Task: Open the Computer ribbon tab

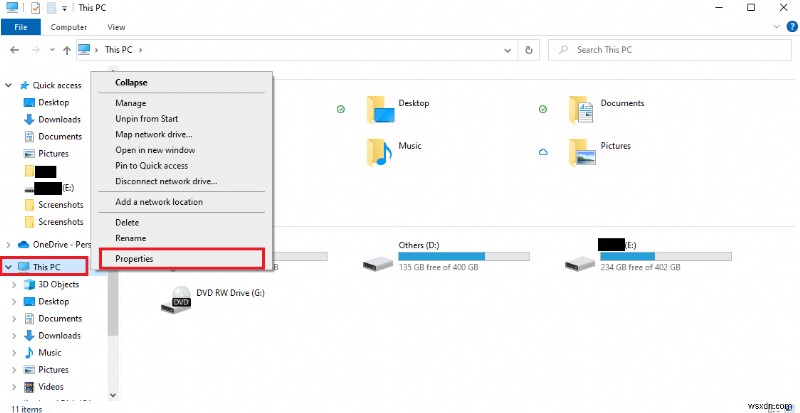Action: point(69,27)
